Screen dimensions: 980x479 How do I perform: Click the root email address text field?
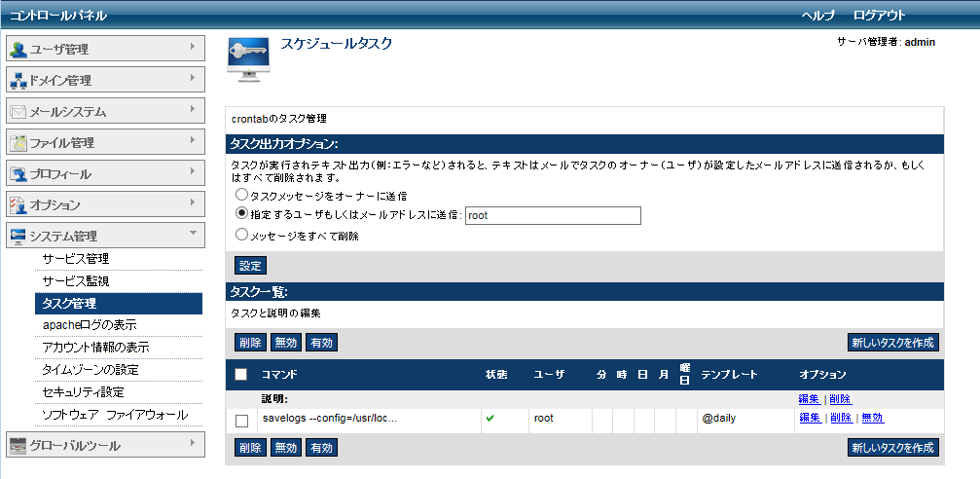552,215
